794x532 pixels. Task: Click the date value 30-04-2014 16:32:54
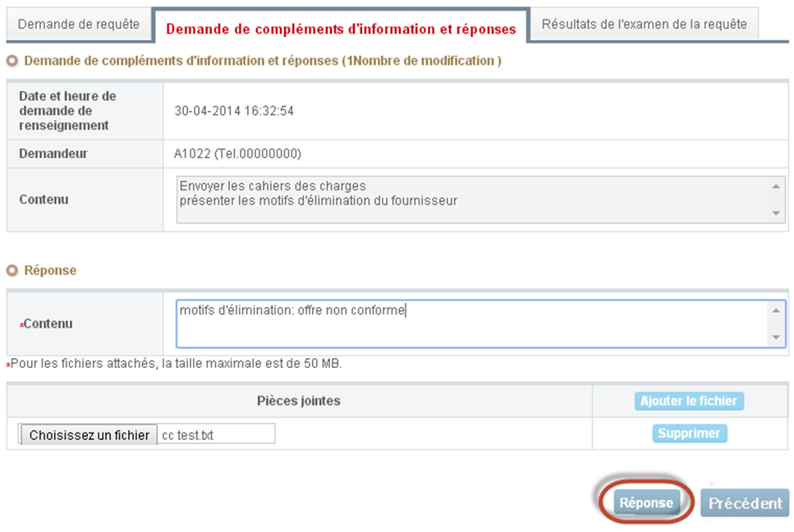click(x=234, y=111)
